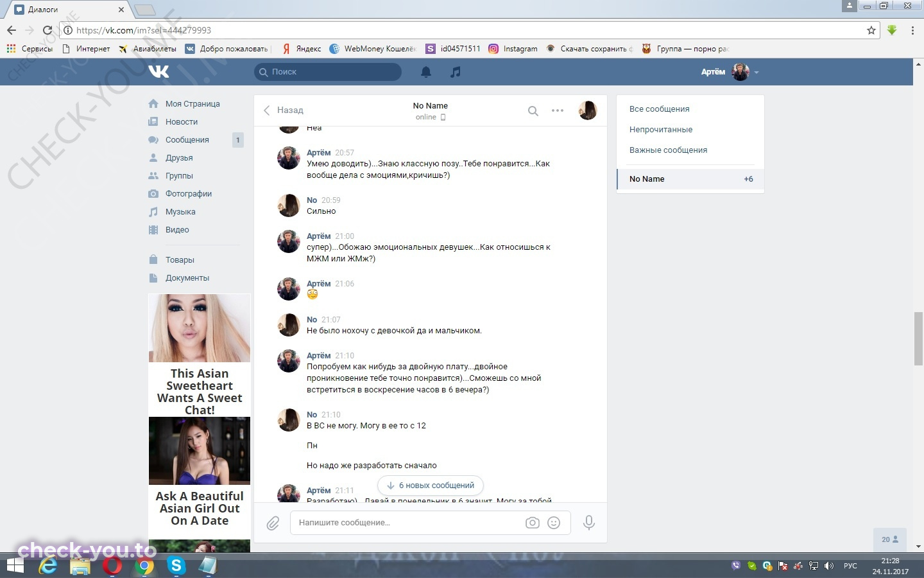Select Важные сообщения filter
The height and width of the screenshot is (578, 924).
(690, 150)
